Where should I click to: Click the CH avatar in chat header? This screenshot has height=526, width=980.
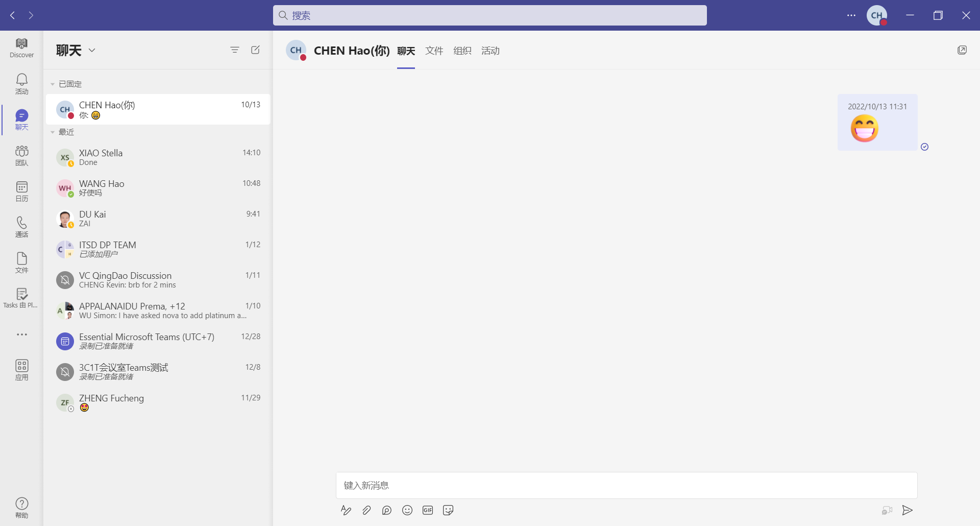[x=296, y=50]
